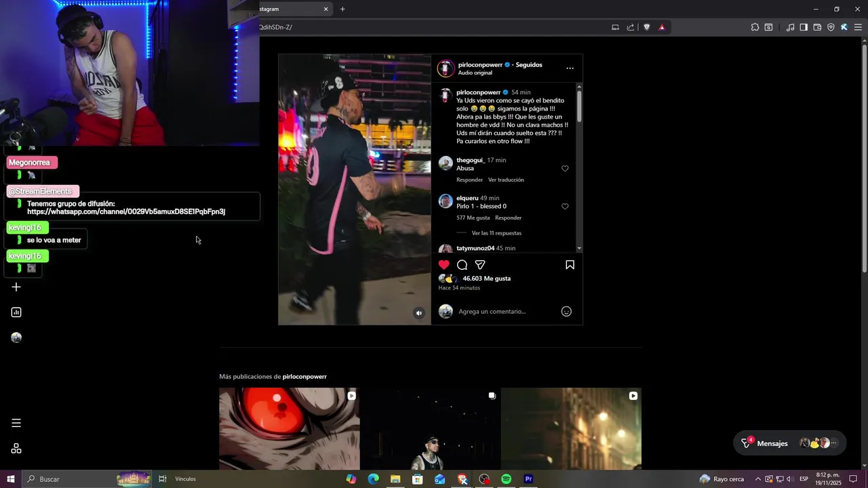Open the Brave VPN shield icon
The height and width of the screenshot is (488, 868).
point(831,27)
